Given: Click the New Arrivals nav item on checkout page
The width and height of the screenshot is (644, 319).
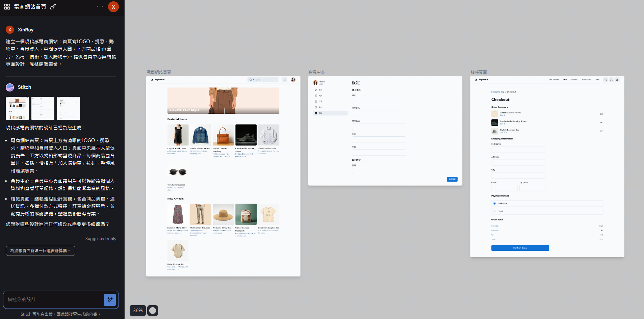Looking at the screenshot, I should 553,80.
